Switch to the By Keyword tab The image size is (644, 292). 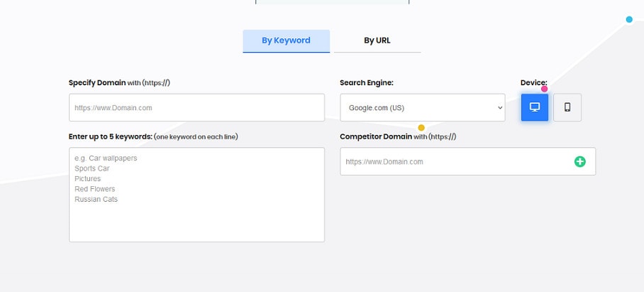pos(286,40)
